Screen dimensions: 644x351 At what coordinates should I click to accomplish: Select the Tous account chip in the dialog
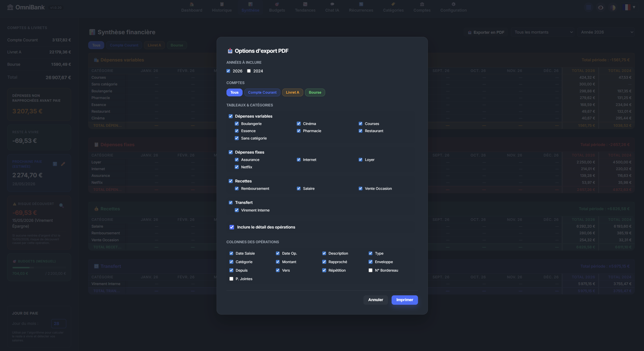click(234, 92)
